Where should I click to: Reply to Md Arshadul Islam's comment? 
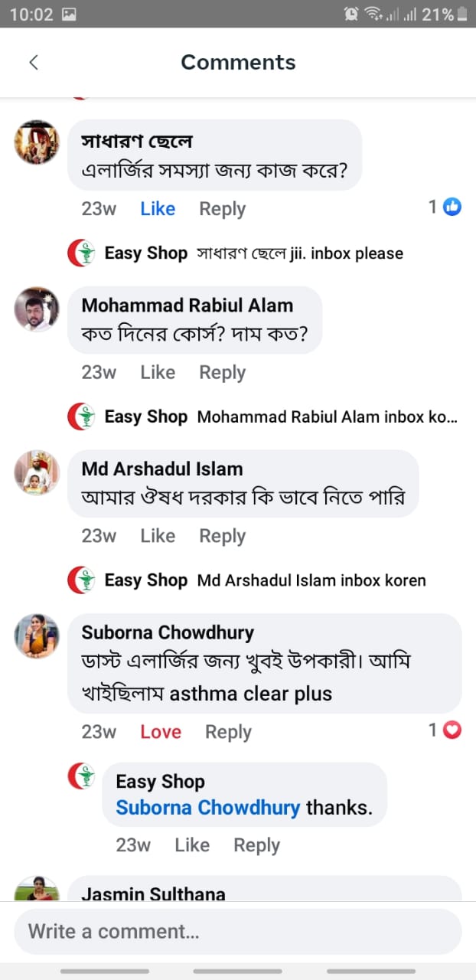coord(222,536)
